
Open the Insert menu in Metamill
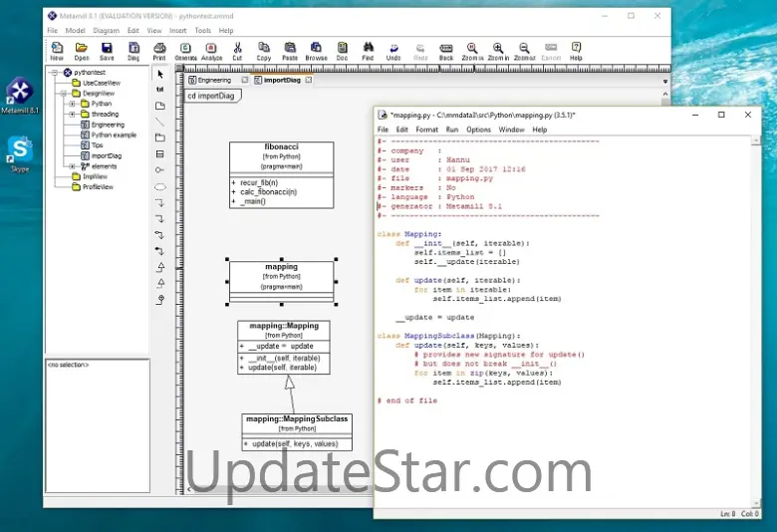click(x=178, y=30)
